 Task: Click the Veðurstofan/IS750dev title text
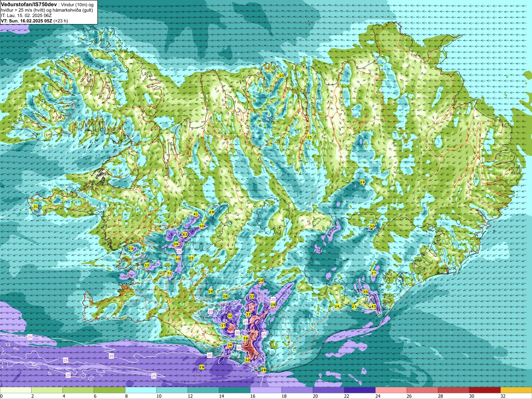[29, 4]
